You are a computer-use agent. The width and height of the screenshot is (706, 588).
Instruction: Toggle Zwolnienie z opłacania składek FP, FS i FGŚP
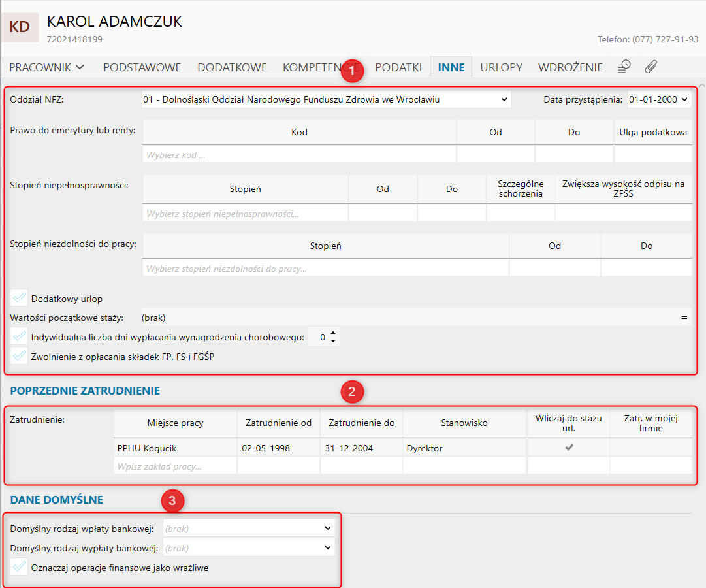pos(20,356)
